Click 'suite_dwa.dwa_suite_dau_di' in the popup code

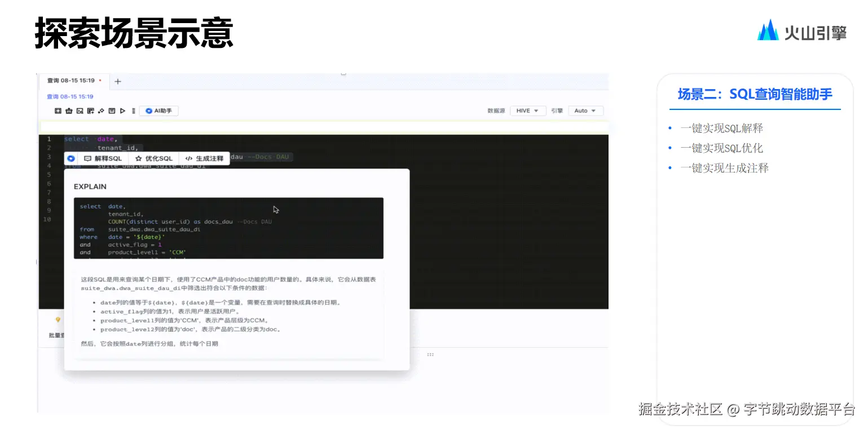[154, 229]
